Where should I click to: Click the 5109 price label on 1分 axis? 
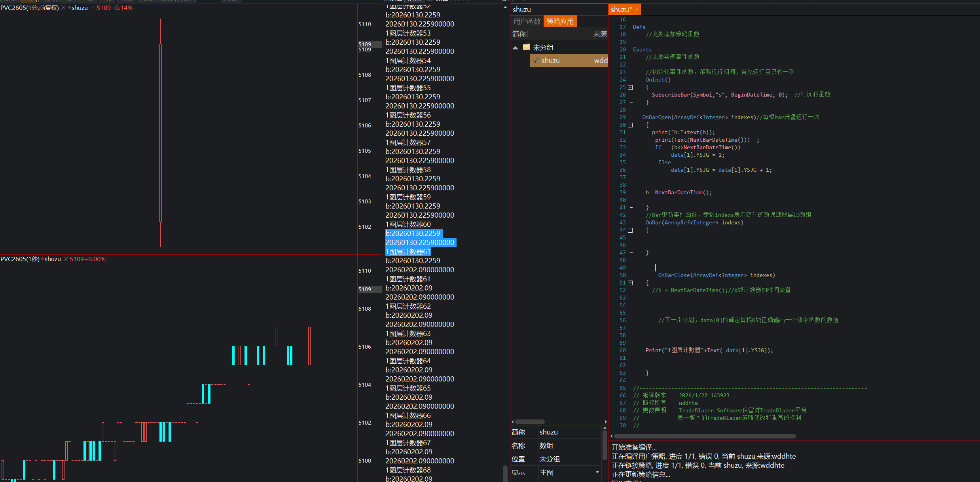pos(365,44)
